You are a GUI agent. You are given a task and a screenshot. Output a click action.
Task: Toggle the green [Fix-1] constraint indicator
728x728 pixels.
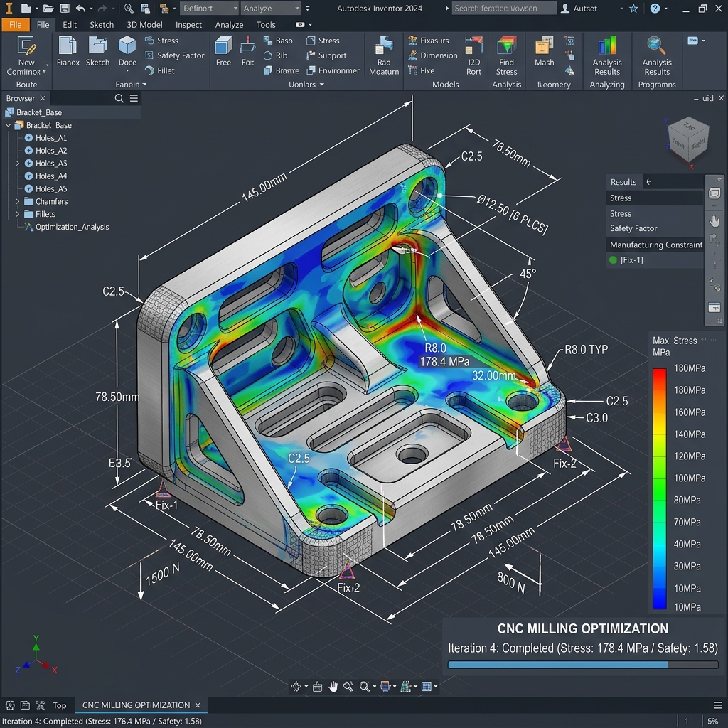[613, 260]
